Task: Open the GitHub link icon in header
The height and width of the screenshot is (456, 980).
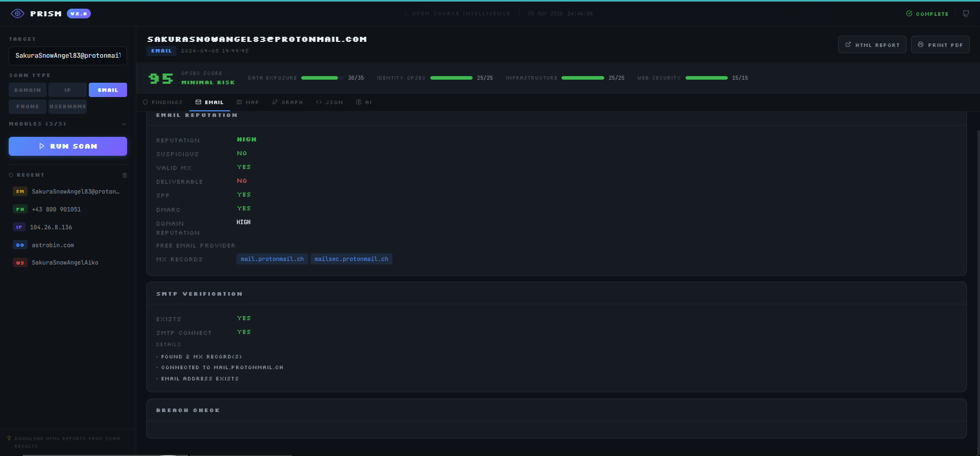Action: coord(966,14)
